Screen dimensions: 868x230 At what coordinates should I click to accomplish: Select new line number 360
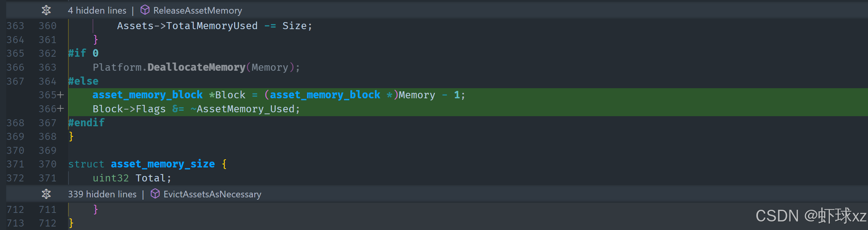coord(47,26)
